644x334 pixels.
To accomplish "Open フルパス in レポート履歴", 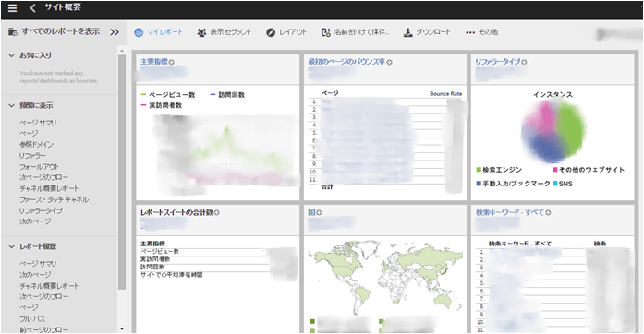I will [32, 318].
